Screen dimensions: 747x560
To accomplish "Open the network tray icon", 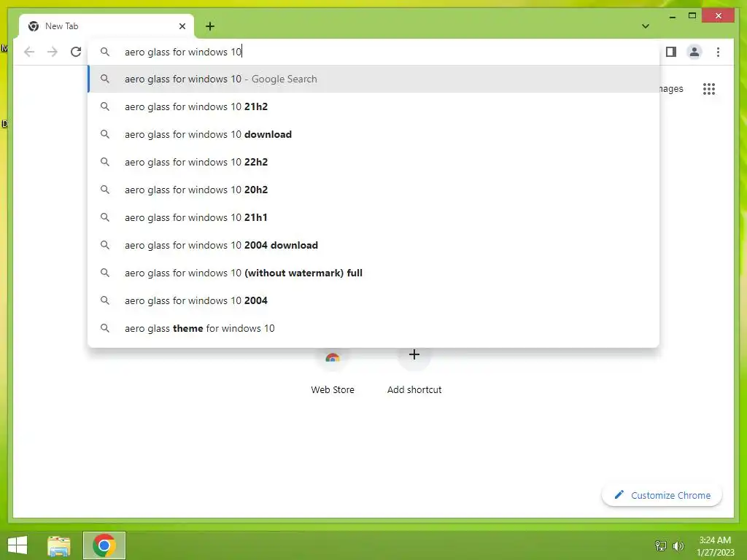I will [x=661, y=545].
